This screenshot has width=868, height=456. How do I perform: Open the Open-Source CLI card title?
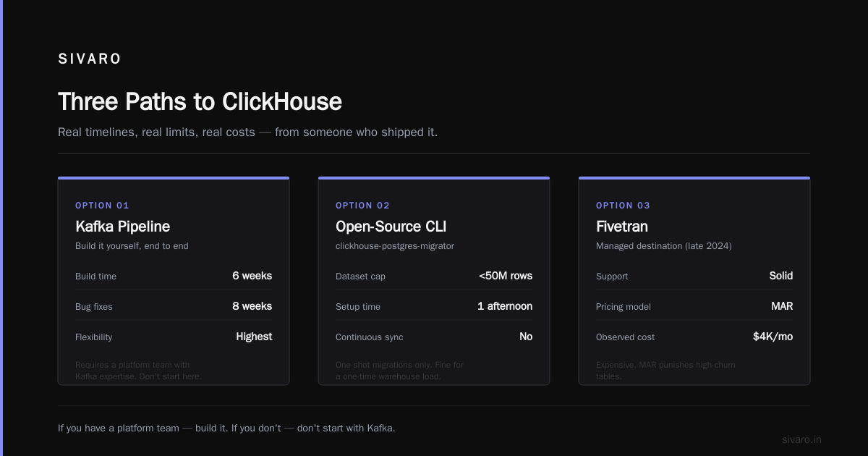tap(391, 227)
